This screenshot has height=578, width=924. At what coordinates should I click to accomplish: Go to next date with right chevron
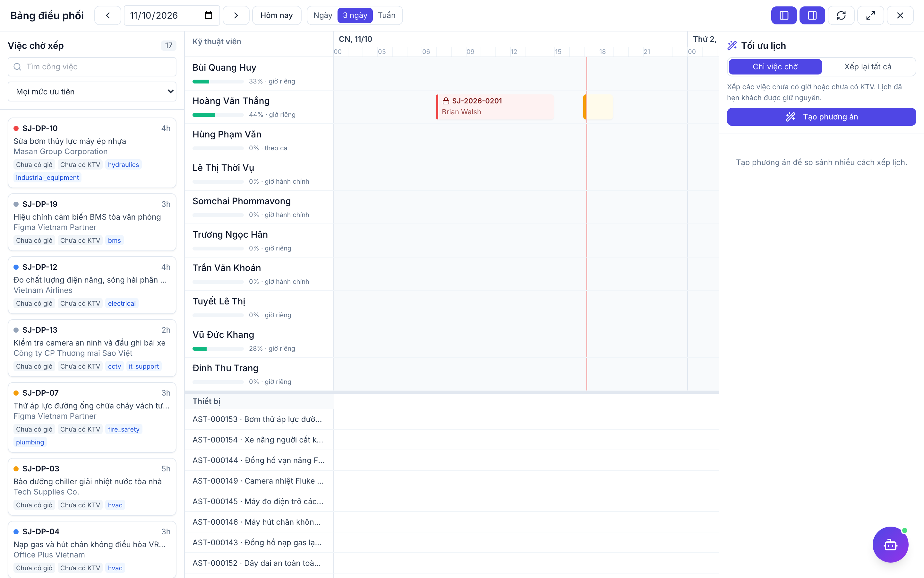tap(236, 15)
